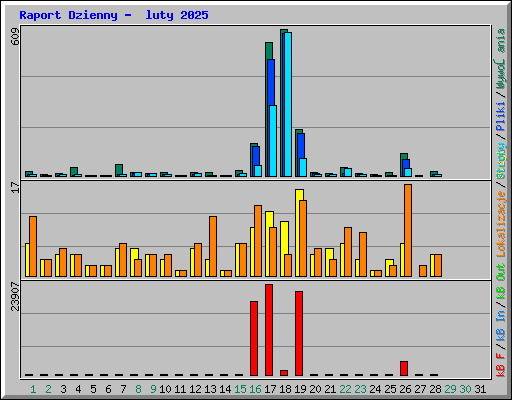Click the blue "Pliki" legend label
This screenshot has height=400, width=512.
501,117
